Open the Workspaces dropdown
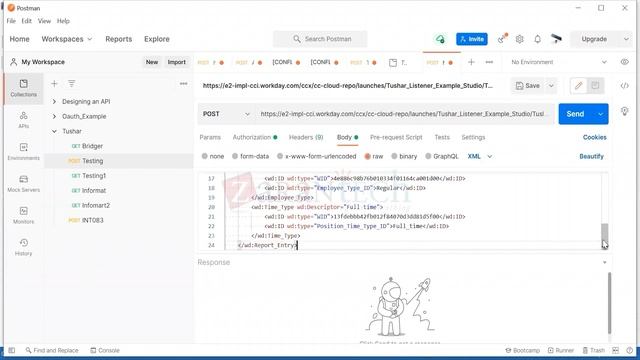This screenshot has width=640, height=360. tap(67, 39)
